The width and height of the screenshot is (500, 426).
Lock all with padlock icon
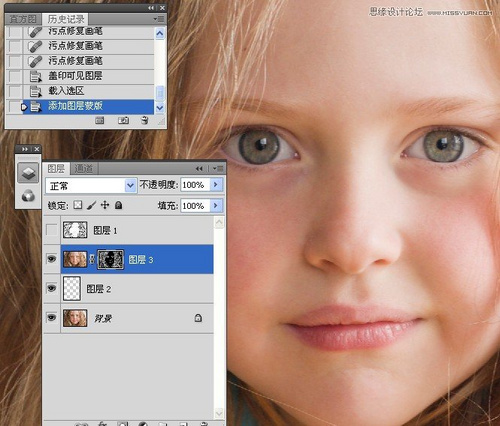118,205
